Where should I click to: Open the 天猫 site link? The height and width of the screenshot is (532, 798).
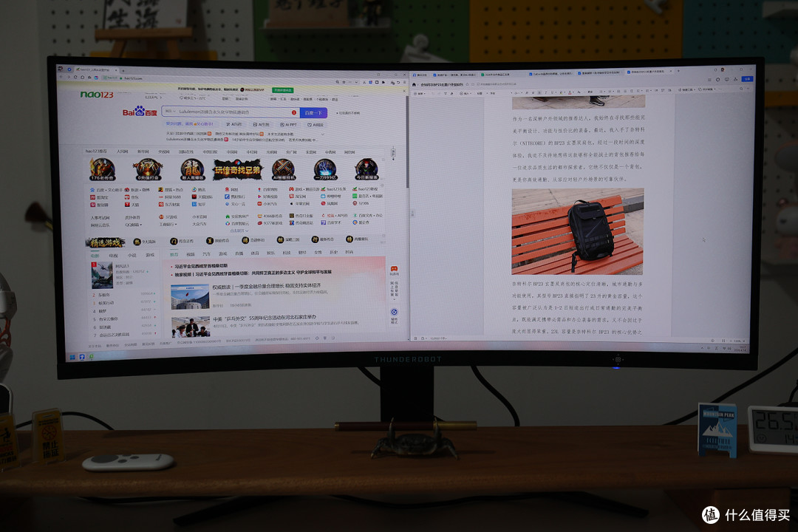coord(132,205)
